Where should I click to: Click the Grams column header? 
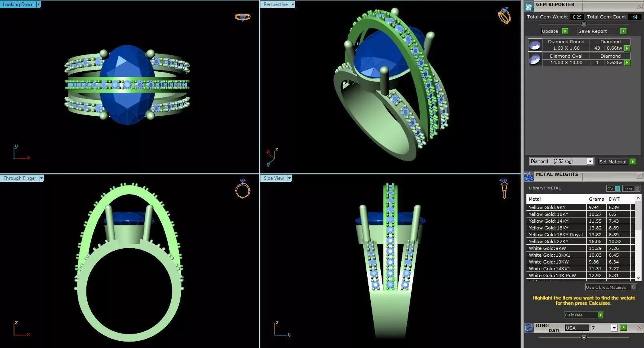pos(596,199)
